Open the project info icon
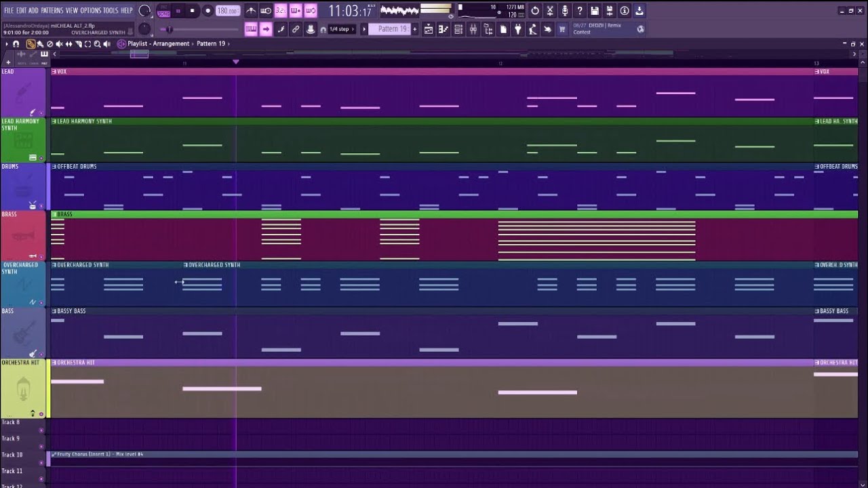 click(625, 11)
